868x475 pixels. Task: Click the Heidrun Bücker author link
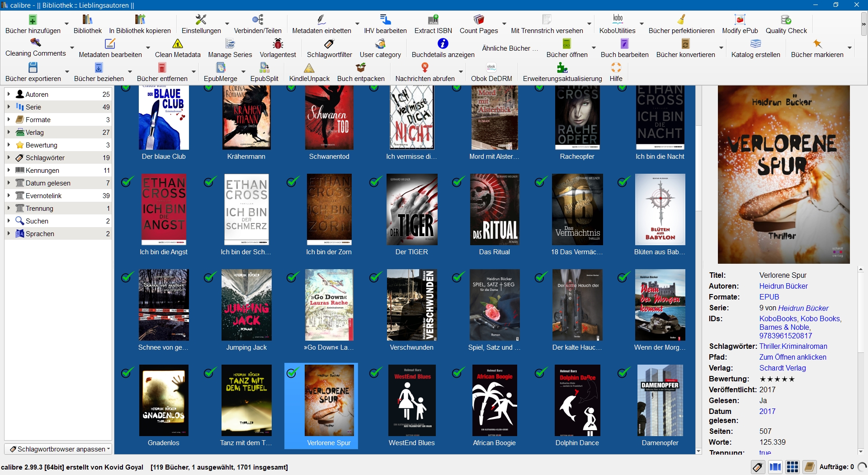tap(783, 286)
